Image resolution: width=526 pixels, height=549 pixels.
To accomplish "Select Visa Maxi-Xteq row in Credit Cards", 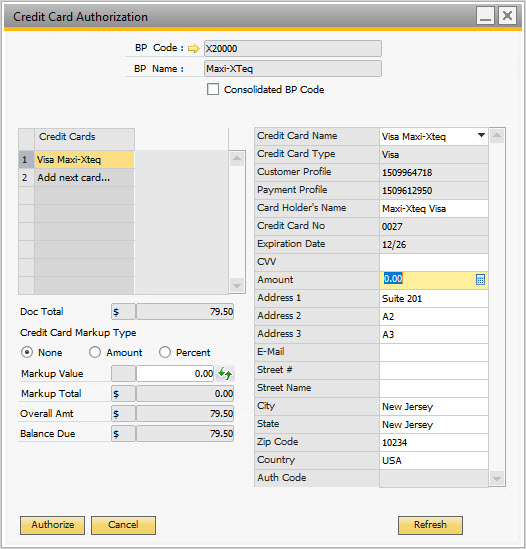I will click(x=84, y=160).
